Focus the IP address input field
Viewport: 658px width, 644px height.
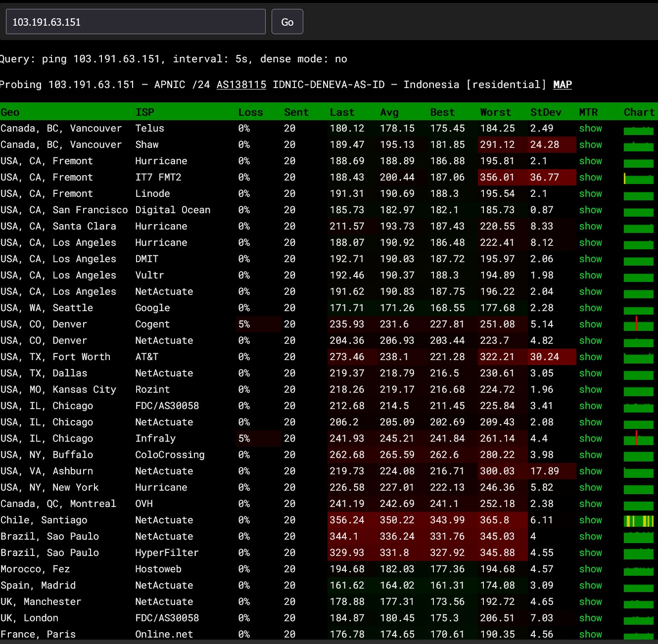click(x=136, y=22)
